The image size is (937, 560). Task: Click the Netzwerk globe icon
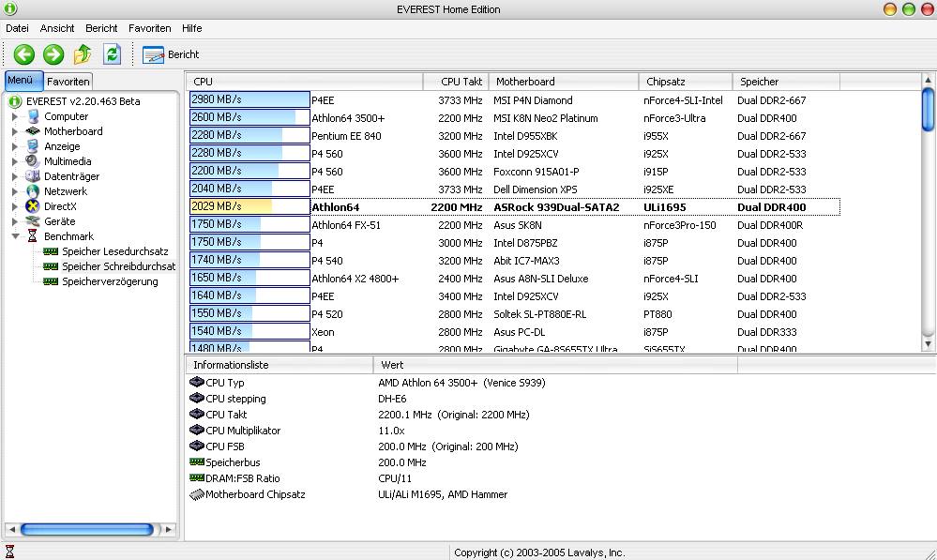tap(33, 191)
